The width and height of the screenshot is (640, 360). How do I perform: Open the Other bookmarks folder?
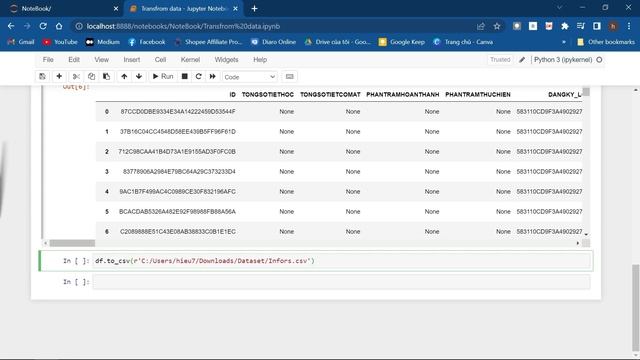coord(606,42)
